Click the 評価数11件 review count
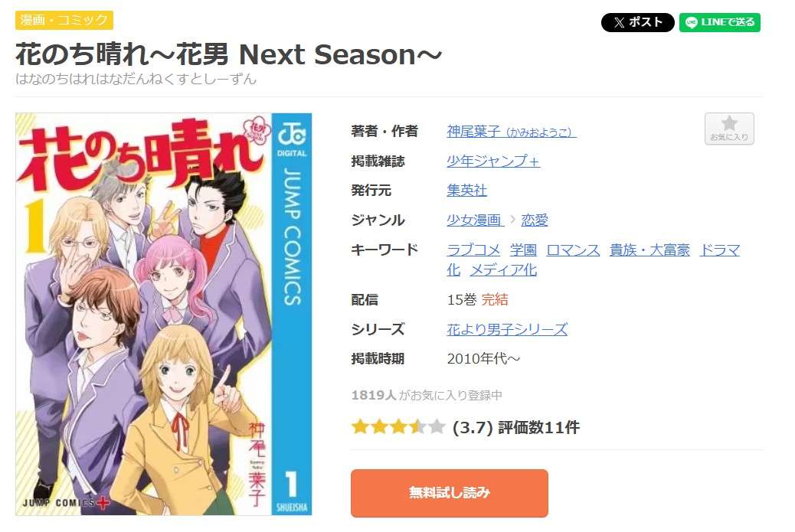The width and height of the screenshot is (795, 532). [x=538, y=428]
